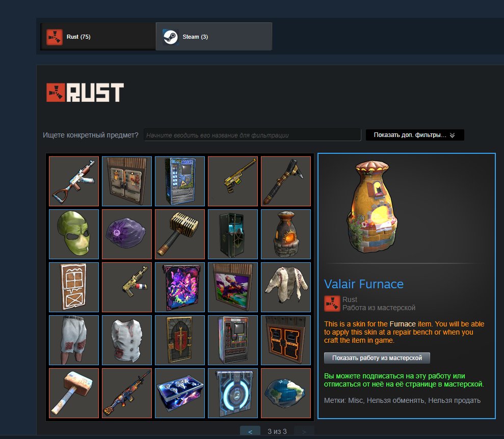Viewport: 504px width, 439px height.
Task: Focus the item name filter search field
Action: click(252, 135)
